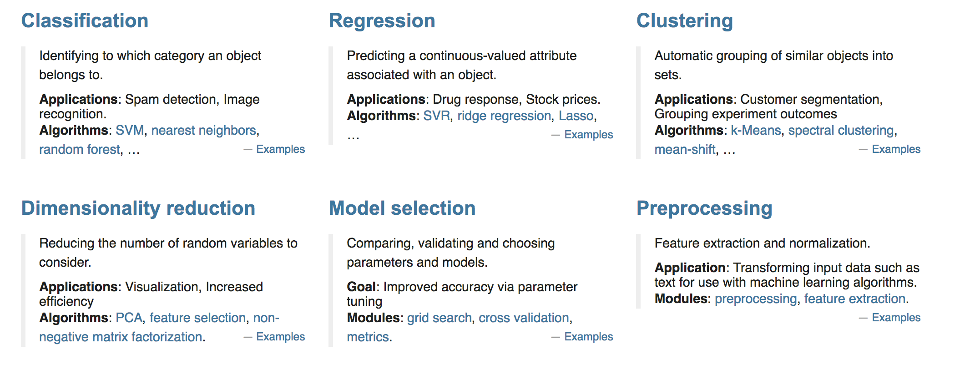This screenshot has width=980, height=365.
Task: Click the Regression section heading
Action: tap(382, 21)
